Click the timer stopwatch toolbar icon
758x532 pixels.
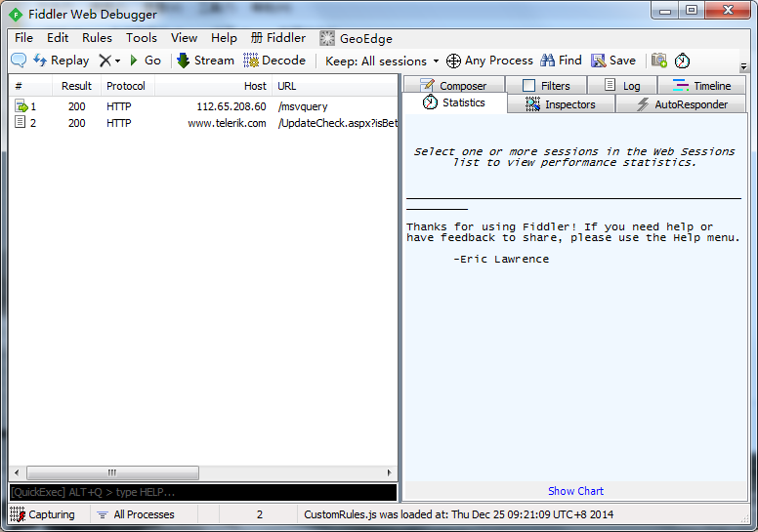coord(682,61)
